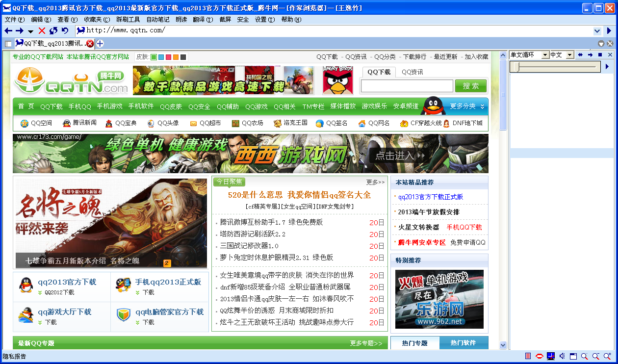The image size is (618, 364).
Task: Toggle the sidebar panel icon left of tabs
Action: (x=8, y=44)
